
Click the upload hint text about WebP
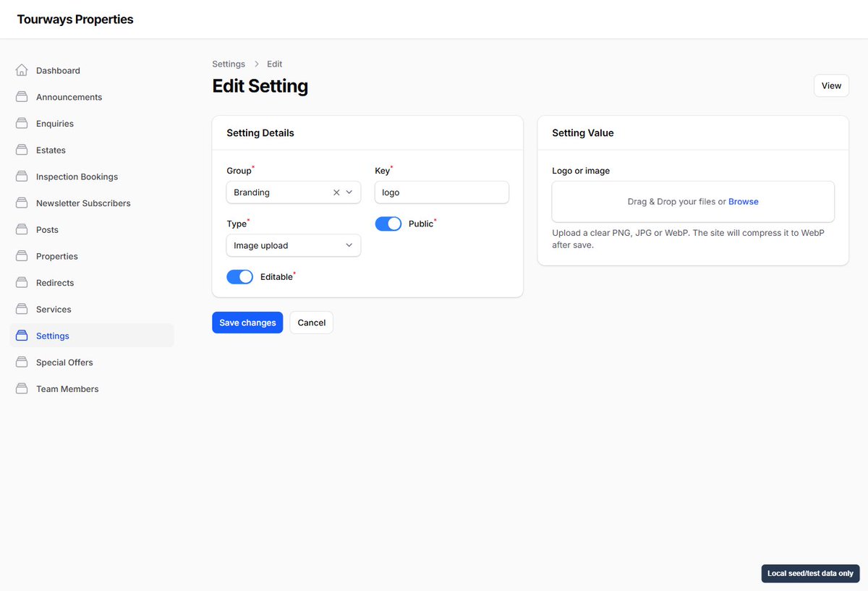[x=688, y=239]
